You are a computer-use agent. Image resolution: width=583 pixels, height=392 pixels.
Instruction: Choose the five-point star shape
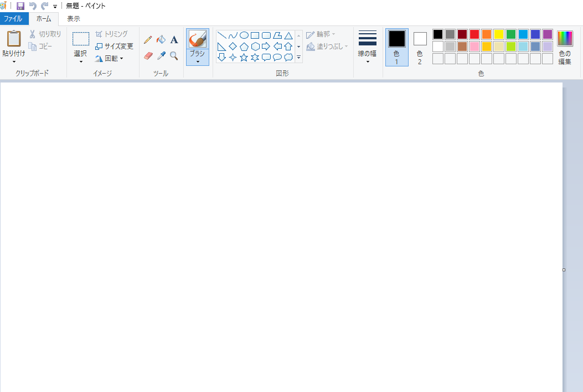click(x=244, y=57)
